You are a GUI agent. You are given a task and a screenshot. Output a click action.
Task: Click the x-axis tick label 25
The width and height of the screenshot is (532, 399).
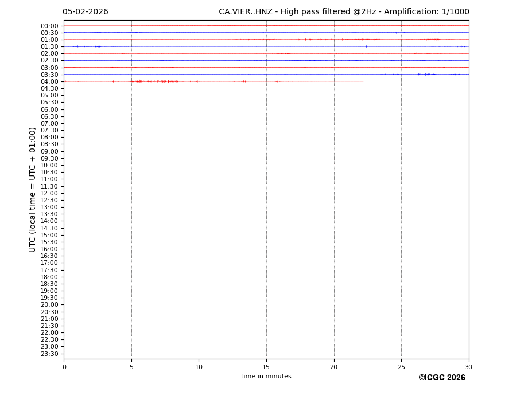coord(401,367)
